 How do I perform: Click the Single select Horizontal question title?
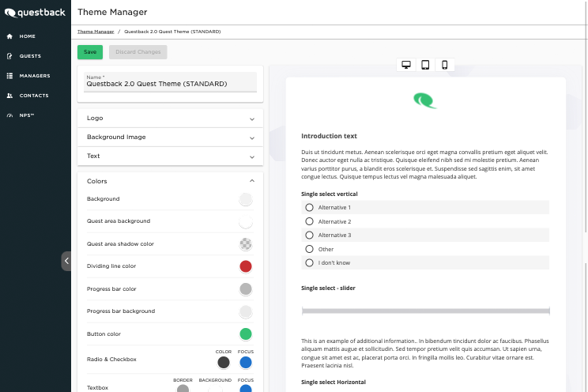click(334, 383)
